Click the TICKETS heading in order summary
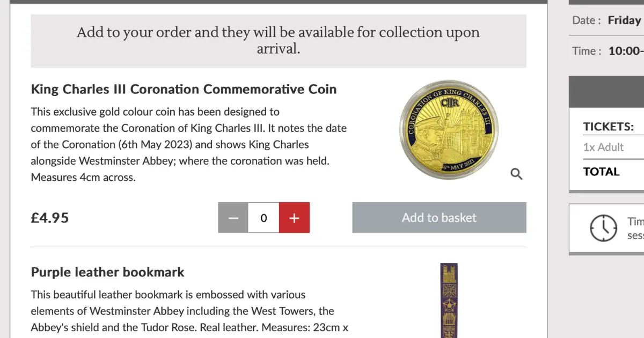The image size is (644, 338). [x=609, y=127]
